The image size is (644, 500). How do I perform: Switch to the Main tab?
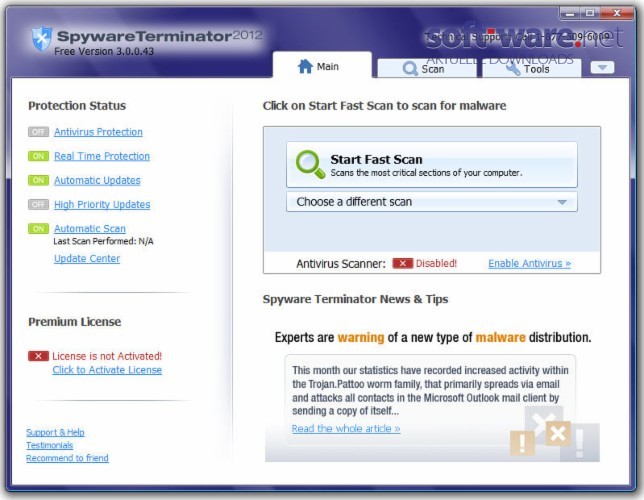pos(322,66)
